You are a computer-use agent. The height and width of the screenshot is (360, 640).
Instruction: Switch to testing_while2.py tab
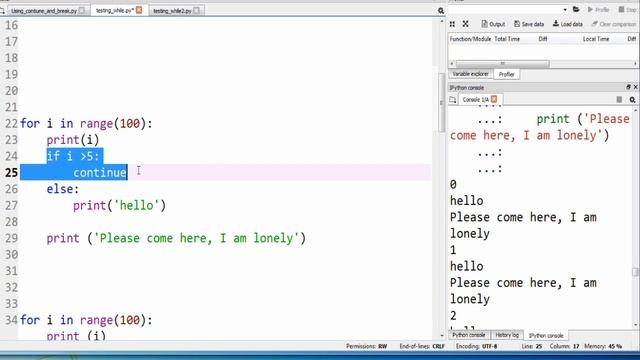pyautogui.click(x=172, y=11)
